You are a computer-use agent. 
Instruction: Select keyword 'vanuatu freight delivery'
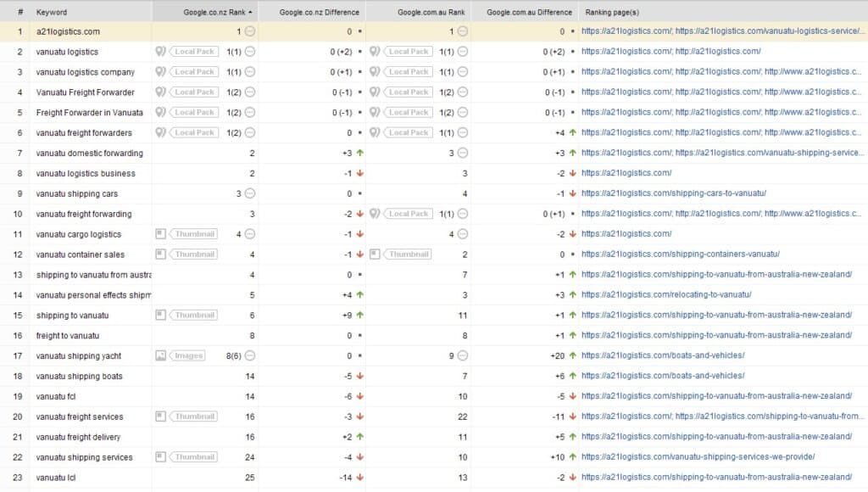point(78,437)
